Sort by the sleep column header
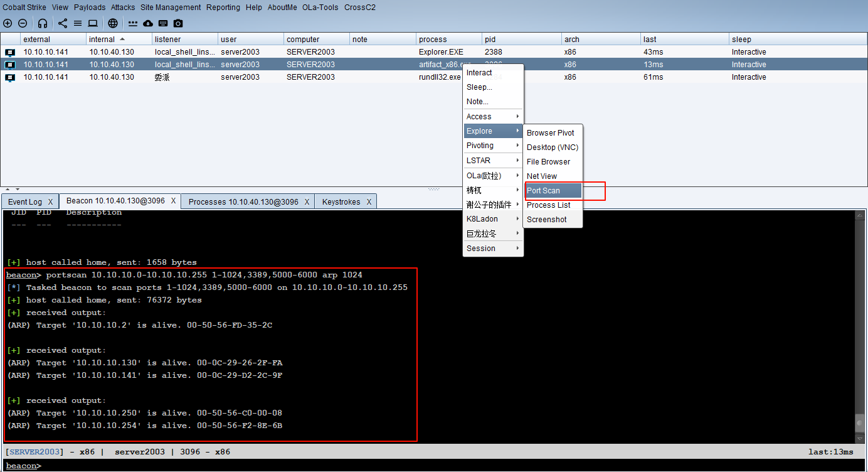Screen dimensions: 868x472 (797, 39)
